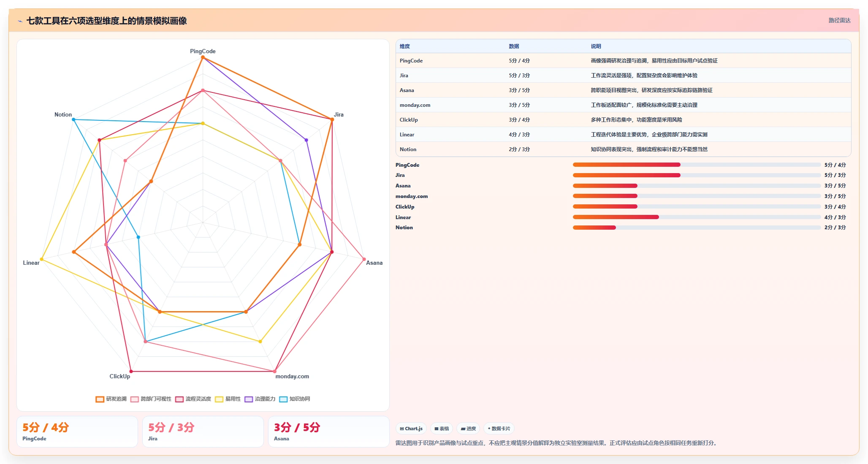Image resolution: width=868 pixels, height=464 pixels.
Task: Open the Asana 3分 / 5分 stat card
Action: pos(329,431)
